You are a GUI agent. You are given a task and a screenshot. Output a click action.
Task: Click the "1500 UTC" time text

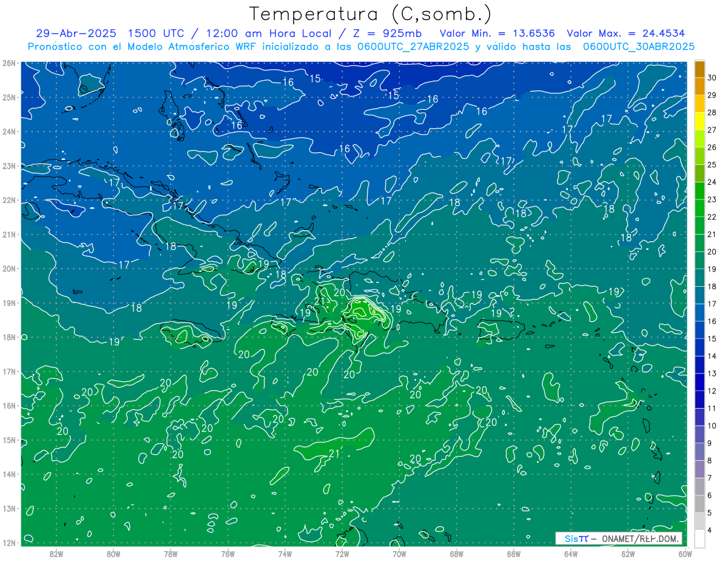point(157,33)
